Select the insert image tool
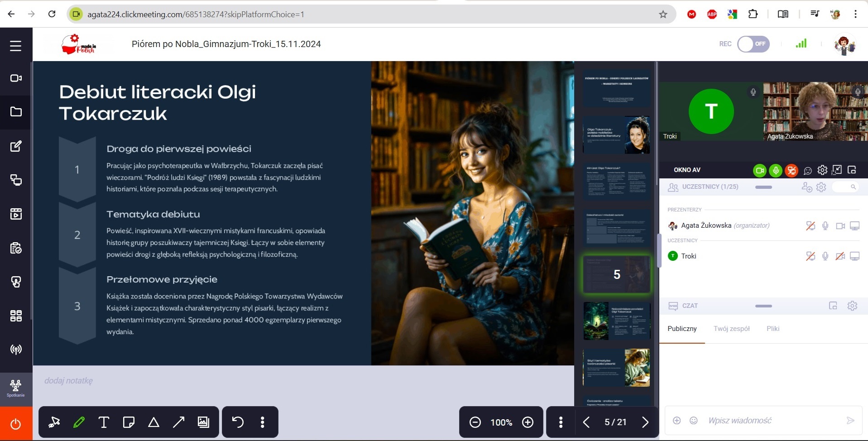 pos(204,422)
